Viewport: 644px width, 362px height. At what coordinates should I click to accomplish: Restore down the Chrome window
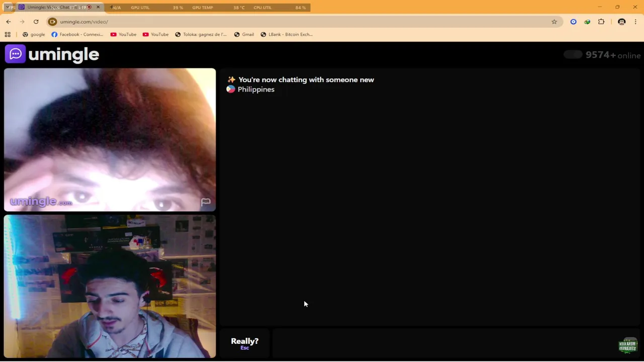[617, 7]
